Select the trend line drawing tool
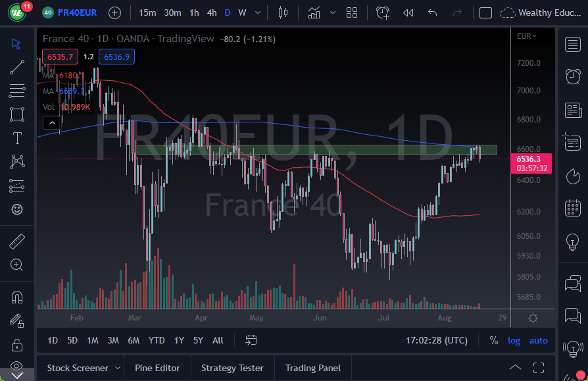The width and height of the screenshot is (588, 381). click(16, 67)
